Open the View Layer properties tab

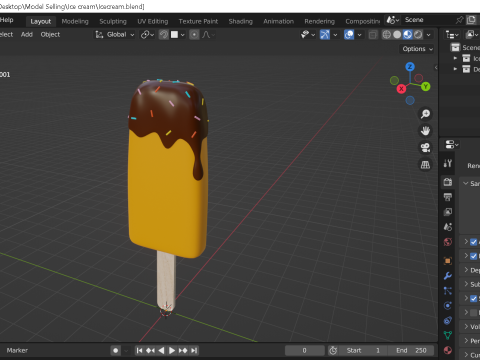coord(448,212)
